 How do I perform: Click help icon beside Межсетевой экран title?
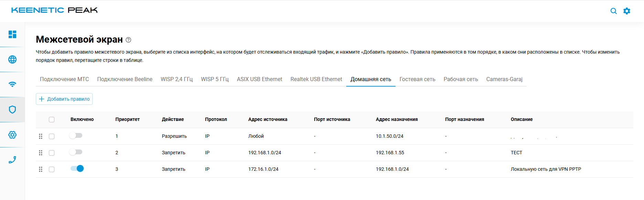(x=128, y=40)
